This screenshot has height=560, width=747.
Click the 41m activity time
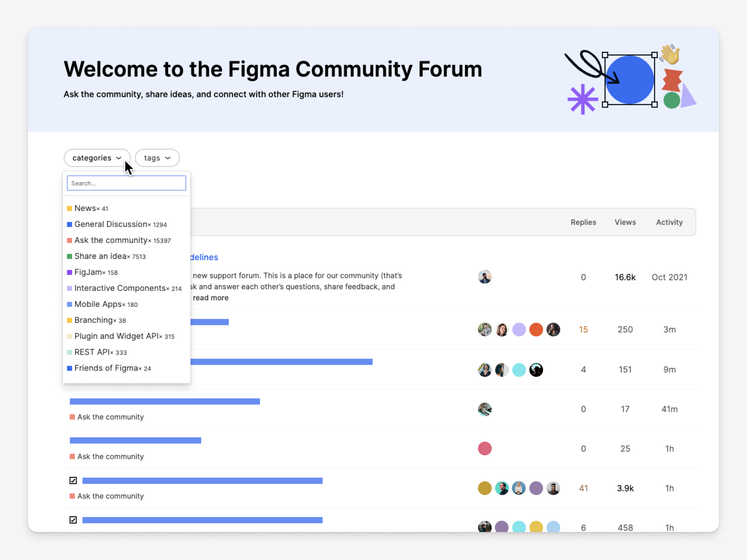pos(669,409)
